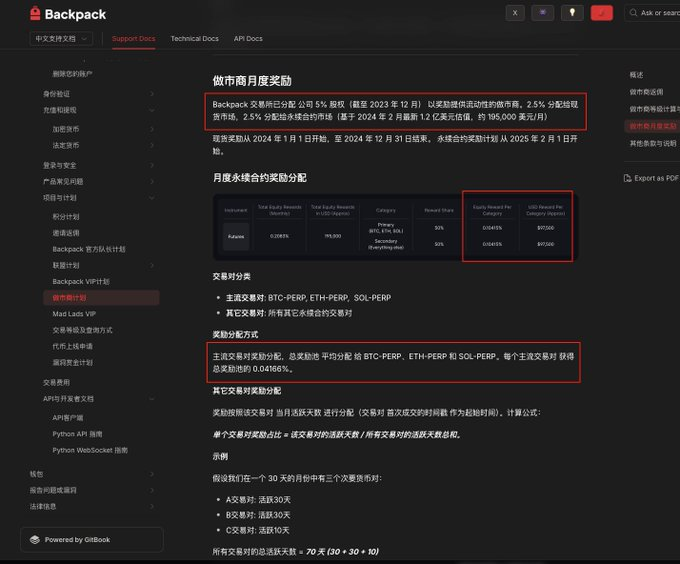The width and height of the screenshot is (680, 564).
Task: Open the X (Twitter) link button
Action: 515,13
